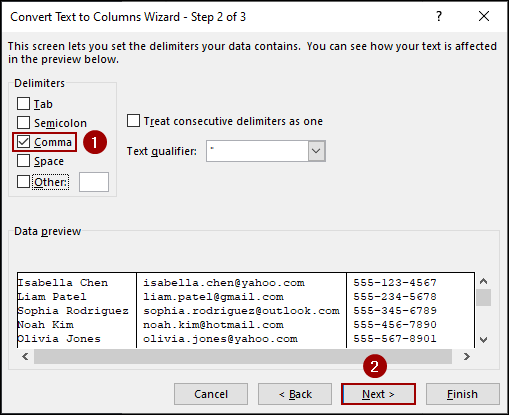Click the Cancel button
This screenshot has width=509, height=415.
pyautogui.click(x=211, y=394)
